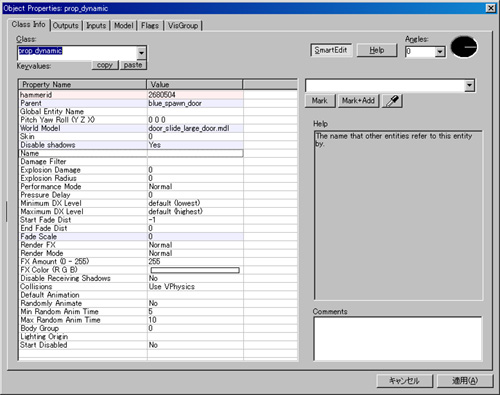Switch to the Model tab
This screenshot has height=395, width=500.
click(123, 26)
